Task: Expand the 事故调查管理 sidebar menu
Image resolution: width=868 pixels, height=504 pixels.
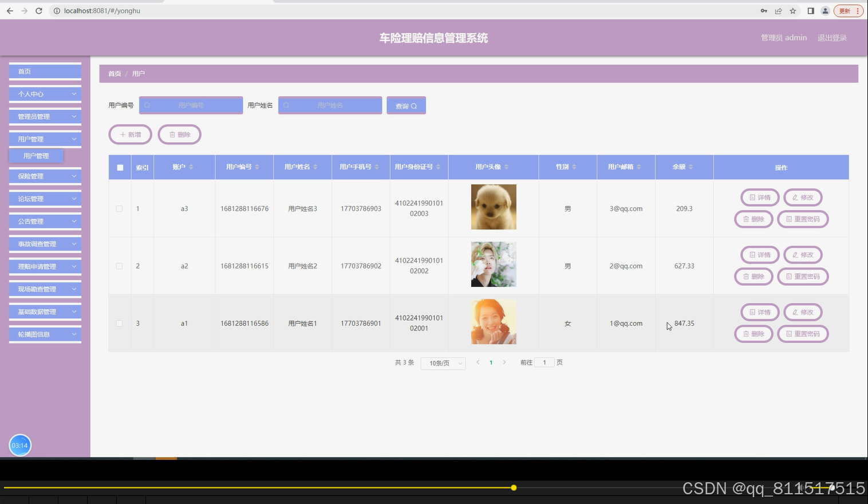Action: pyautogui.click(x=45, y=244)
